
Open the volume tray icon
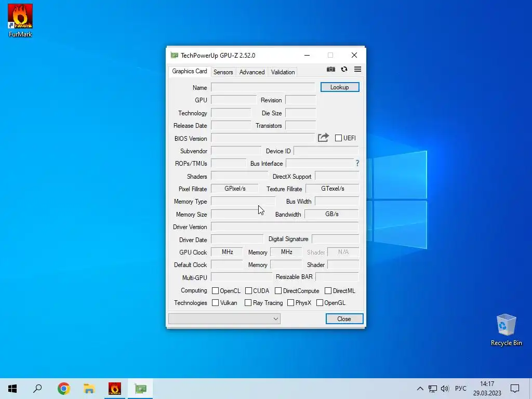(445, 389)
